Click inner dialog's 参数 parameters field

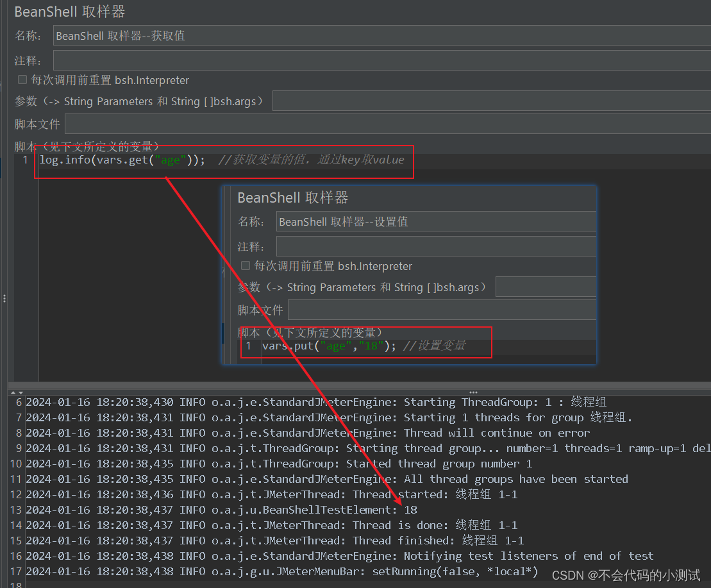click(545, 287)
